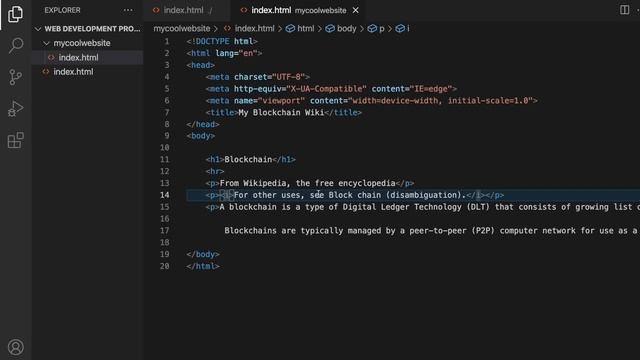This screenshot has height=360, width=640.
Task: Click the closing html tag
Action: point(203,266)
